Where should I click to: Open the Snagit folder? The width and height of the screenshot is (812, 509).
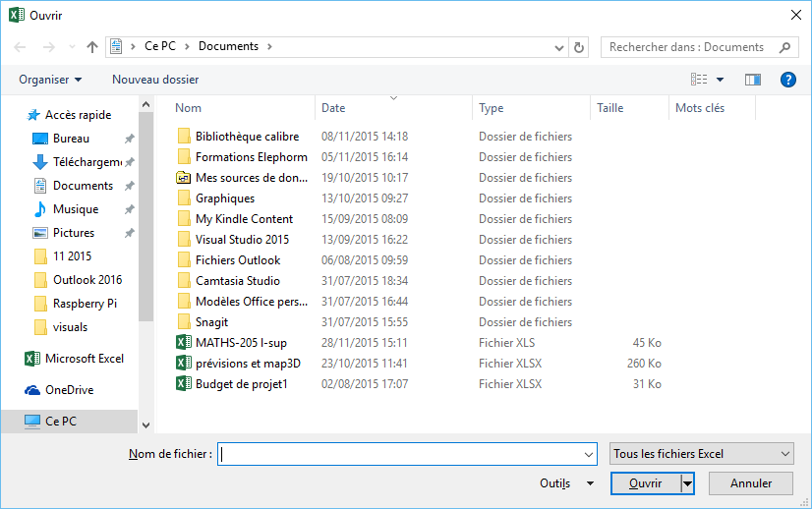pos(211,322)
